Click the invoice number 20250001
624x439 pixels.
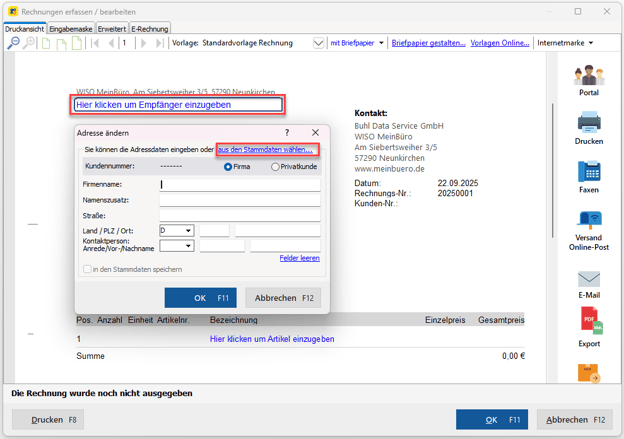[x=455, y=193]
